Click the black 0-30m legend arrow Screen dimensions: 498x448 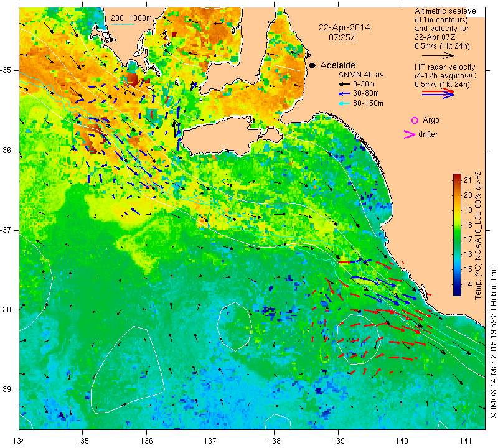tap(344, 85)
